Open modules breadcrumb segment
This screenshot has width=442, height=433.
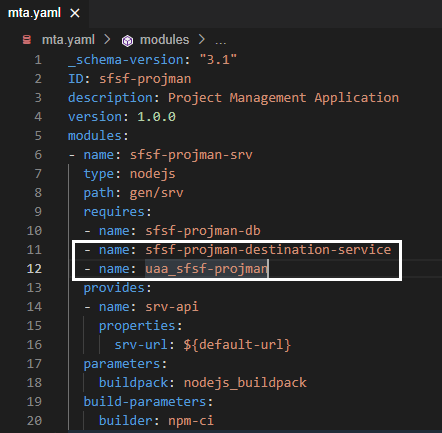click(164, 40)
